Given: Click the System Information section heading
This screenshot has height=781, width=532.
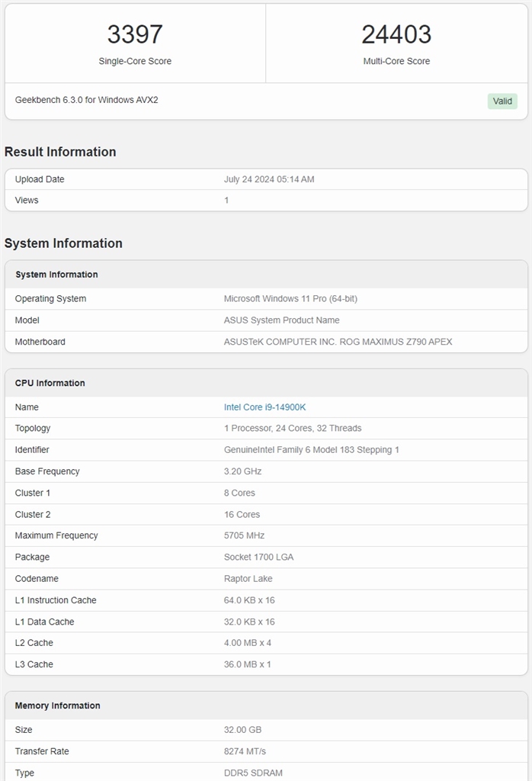Looking at the screenshot, I should click(63, 243).
